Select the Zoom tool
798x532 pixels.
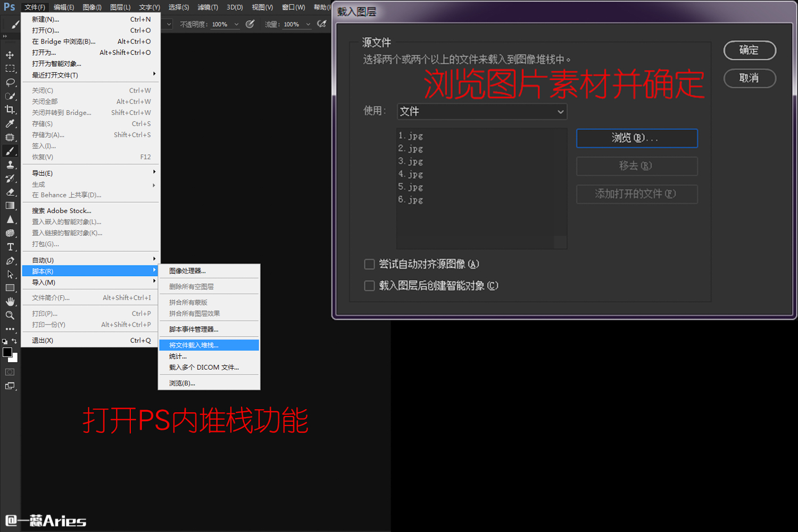10,315
